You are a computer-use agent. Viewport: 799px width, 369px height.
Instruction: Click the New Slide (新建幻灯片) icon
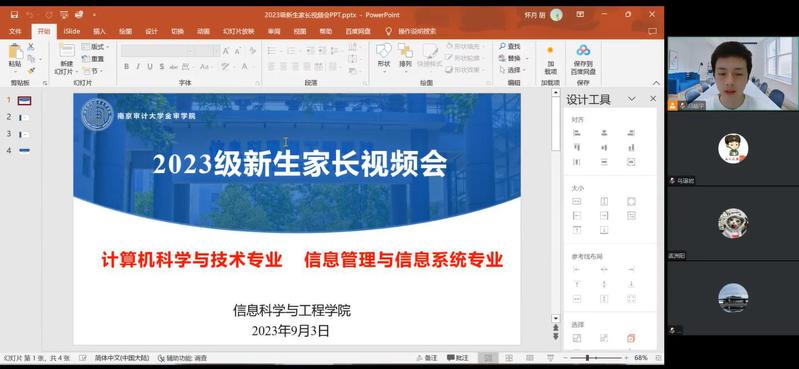[67, 50]
